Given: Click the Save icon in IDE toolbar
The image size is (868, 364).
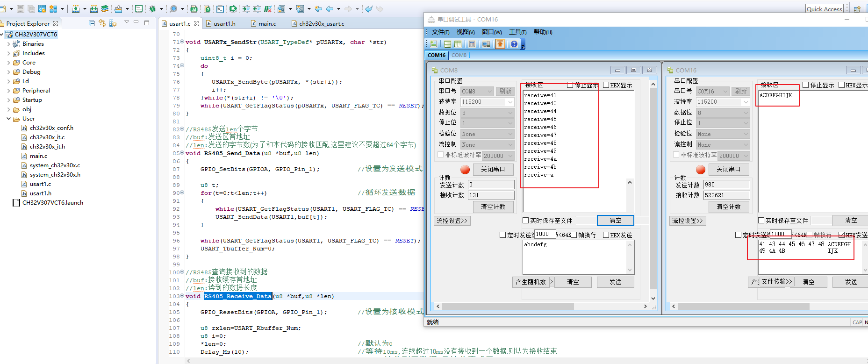Looking at the screenshot, I should 21,9.
